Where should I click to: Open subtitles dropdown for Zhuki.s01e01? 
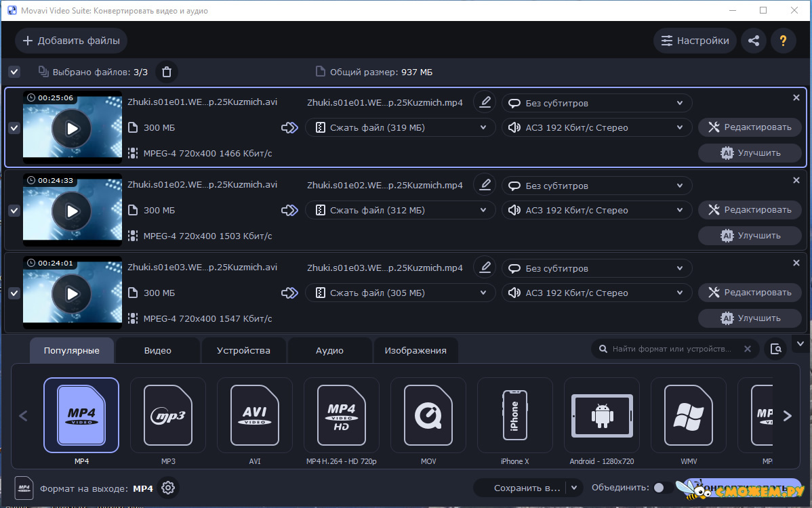tap(596, 103)
